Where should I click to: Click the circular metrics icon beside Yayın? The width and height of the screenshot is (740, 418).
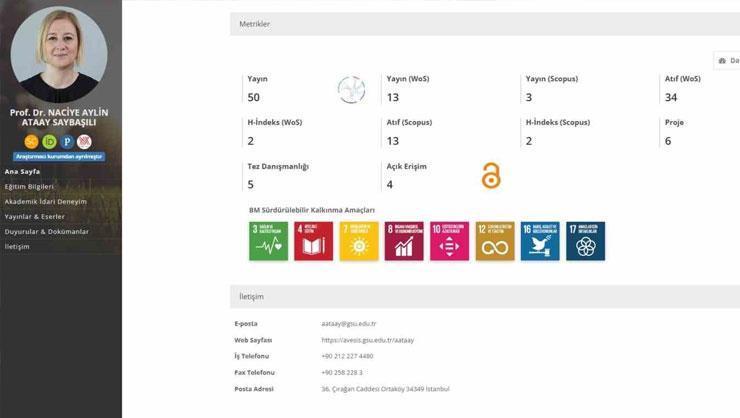(351, 90)
